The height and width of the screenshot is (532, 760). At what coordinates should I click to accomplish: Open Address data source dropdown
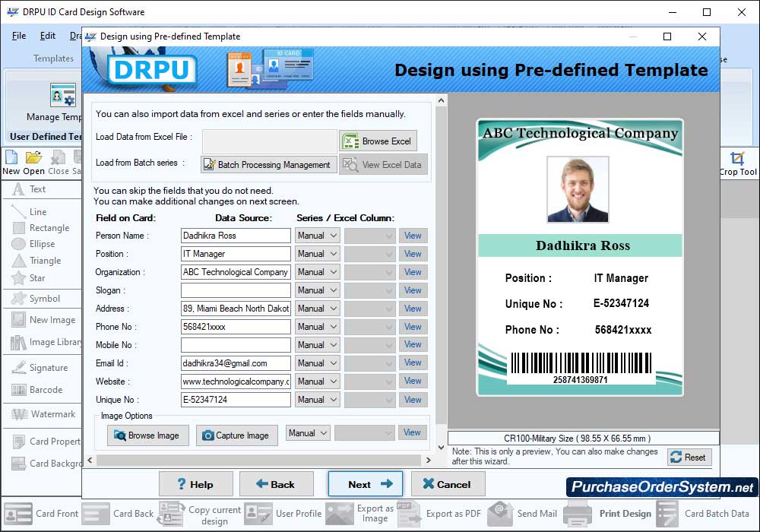click(317, 309)
